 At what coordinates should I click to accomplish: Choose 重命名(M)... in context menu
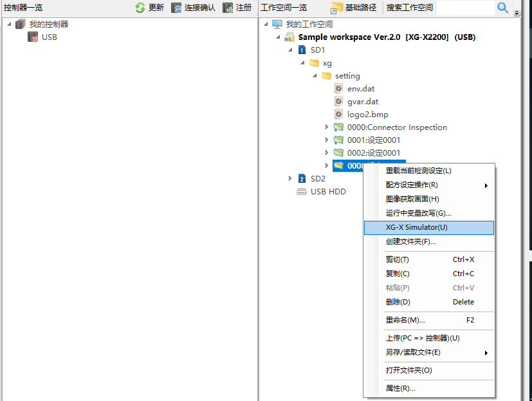click(x=429, y=320)
